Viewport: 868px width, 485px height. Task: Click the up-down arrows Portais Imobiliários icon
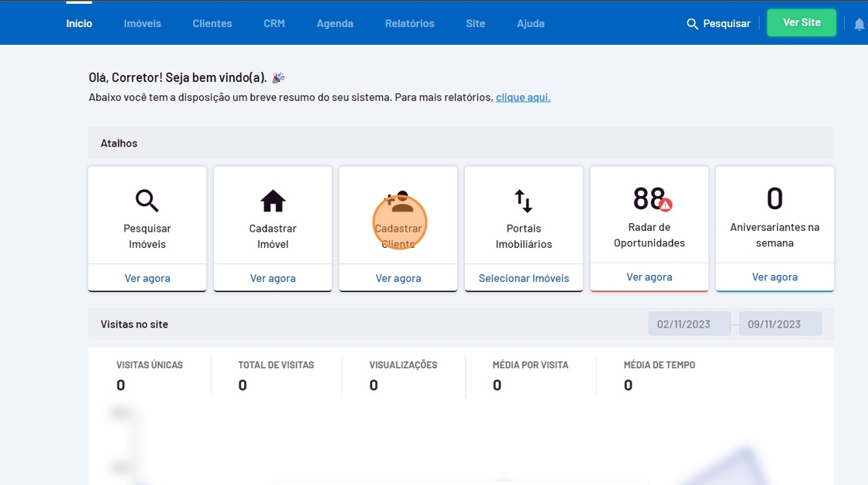click(524, 201)
